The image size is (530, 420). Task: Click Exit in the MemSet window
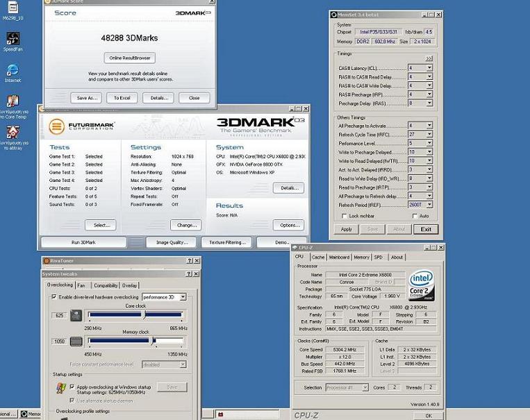click(426, 229)
